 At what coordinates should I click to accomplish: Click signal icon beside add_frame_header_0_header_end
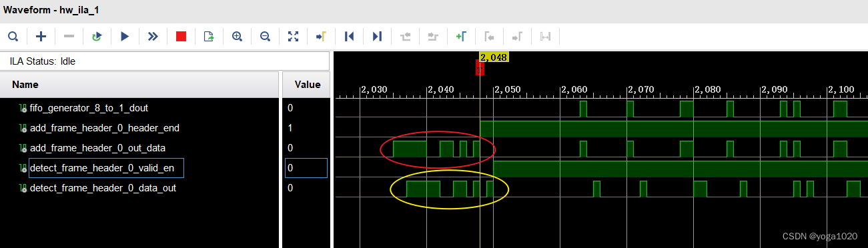coord(23,128)
